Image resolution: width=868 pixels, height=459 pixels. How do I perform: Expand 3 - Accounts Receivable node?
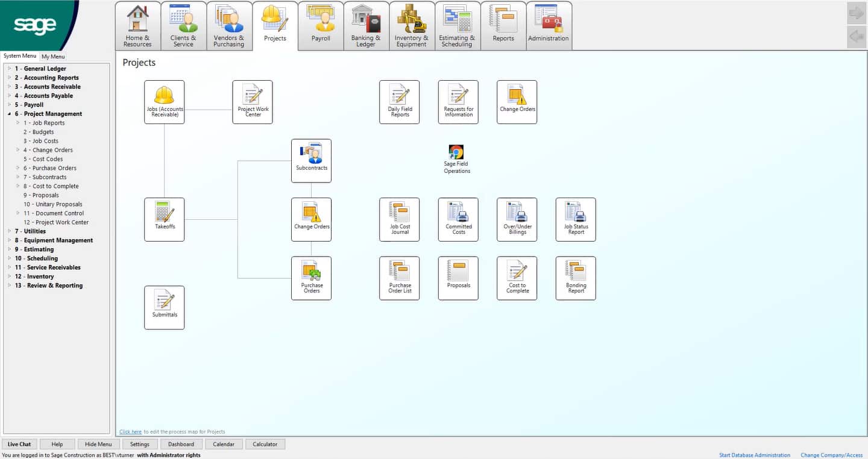pyautogui.click(x=9, y=87)
